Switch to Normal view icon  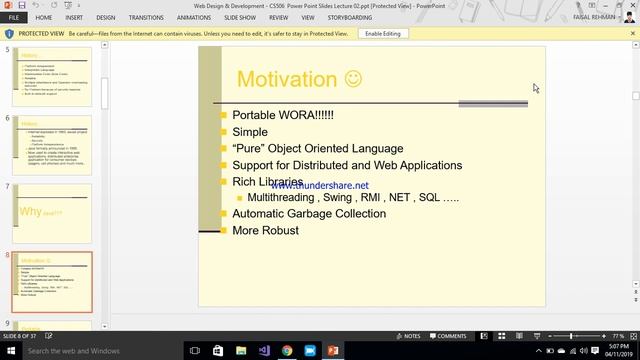coord(484,336)
